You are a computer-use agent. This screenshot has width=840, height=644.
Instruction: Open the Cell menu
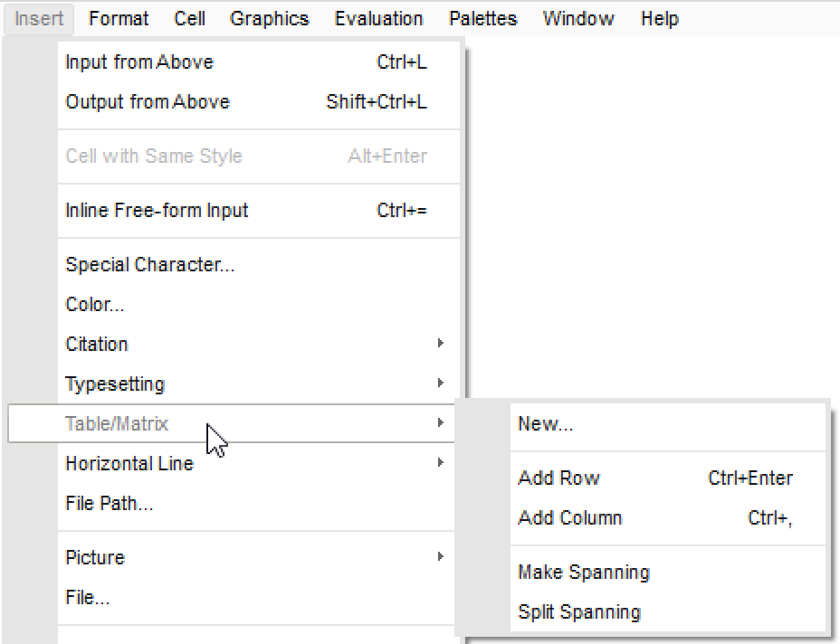(x=189, y=18)
